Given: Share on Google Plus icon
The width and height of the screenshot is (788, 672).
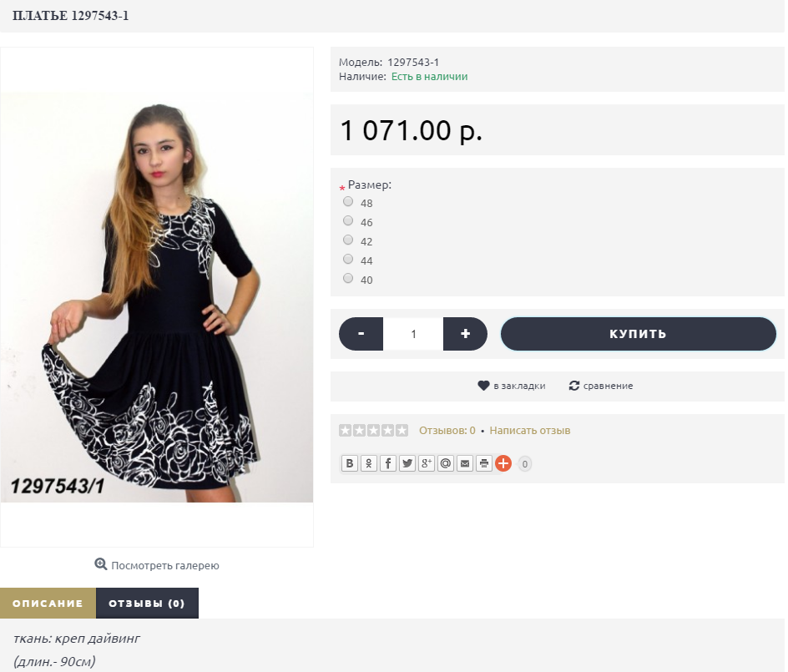Looking at the screenshot, I should (427, 463).
